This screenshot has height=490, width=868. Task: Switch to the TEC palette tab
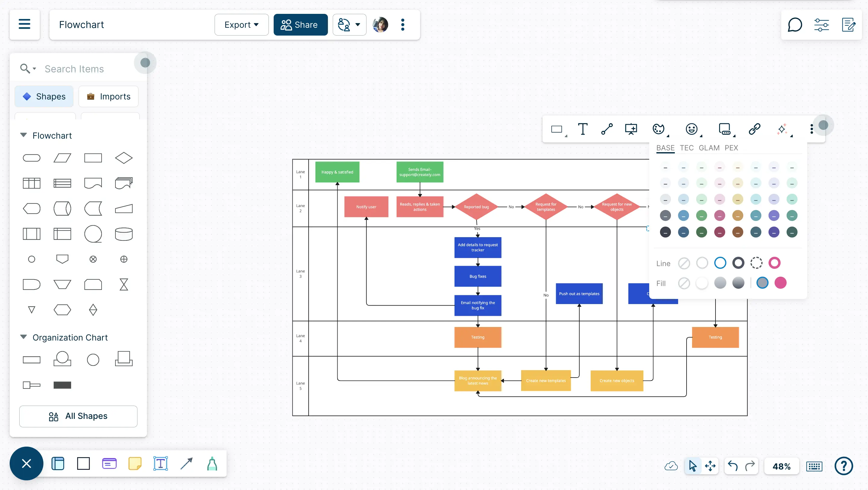click(686, 148)
